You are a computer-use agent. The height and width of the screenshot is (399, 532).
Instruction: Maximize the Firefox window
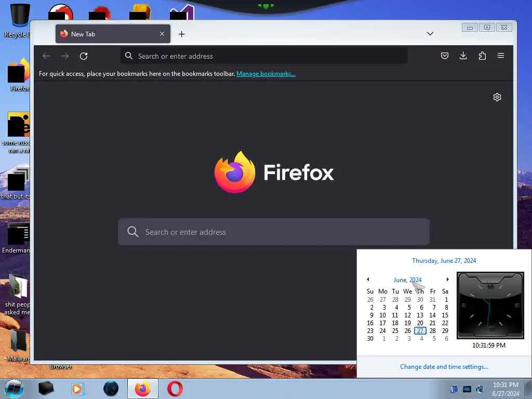[487, 28]
